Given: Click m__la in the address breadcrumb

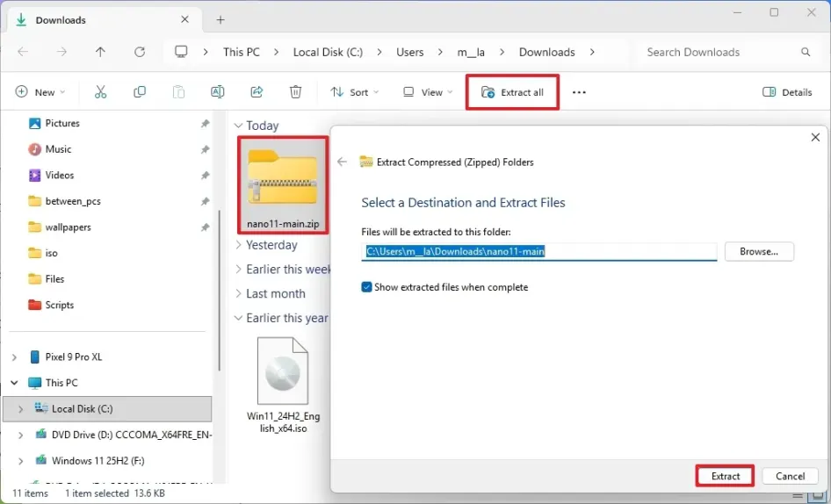Looking at the screenshot, I should click(x=471, y=52).
